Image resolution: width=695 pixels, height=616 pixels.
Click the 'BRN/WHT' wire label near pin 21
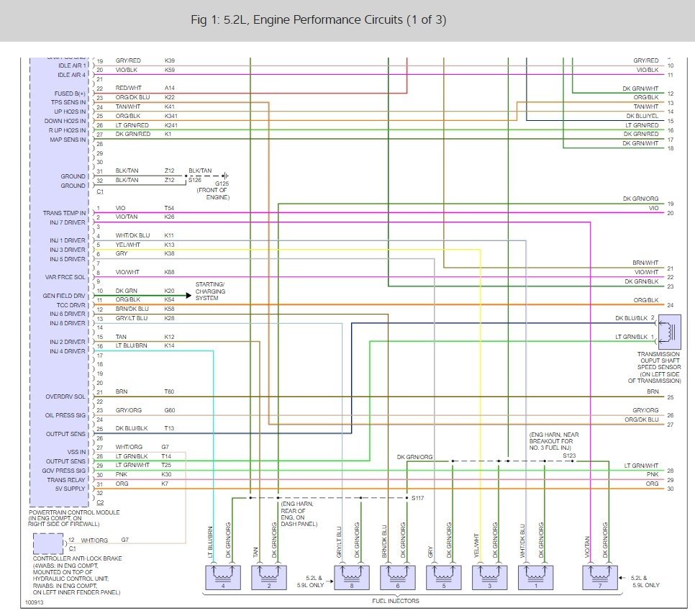coord(645,263)
